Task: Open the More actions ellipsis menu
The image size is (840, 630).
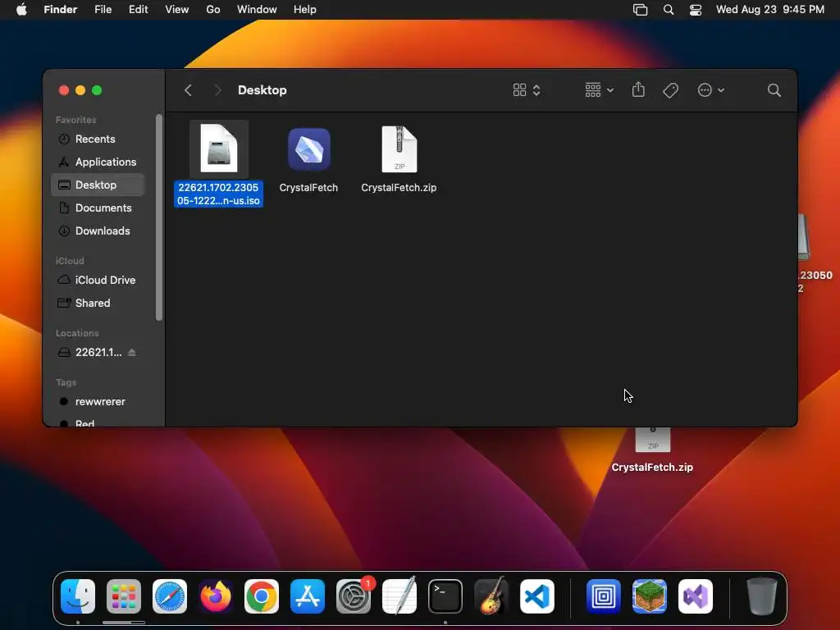Action: 710,90
